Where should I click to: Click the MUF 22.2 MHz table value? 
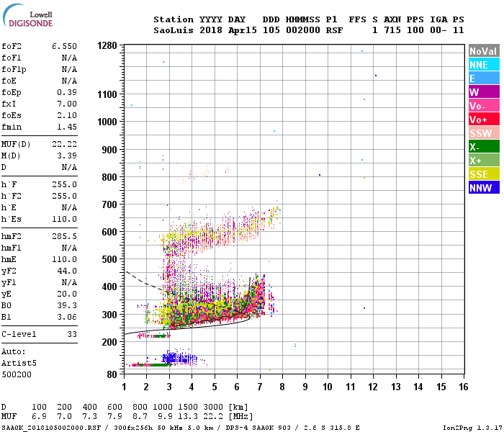point(213,417)
